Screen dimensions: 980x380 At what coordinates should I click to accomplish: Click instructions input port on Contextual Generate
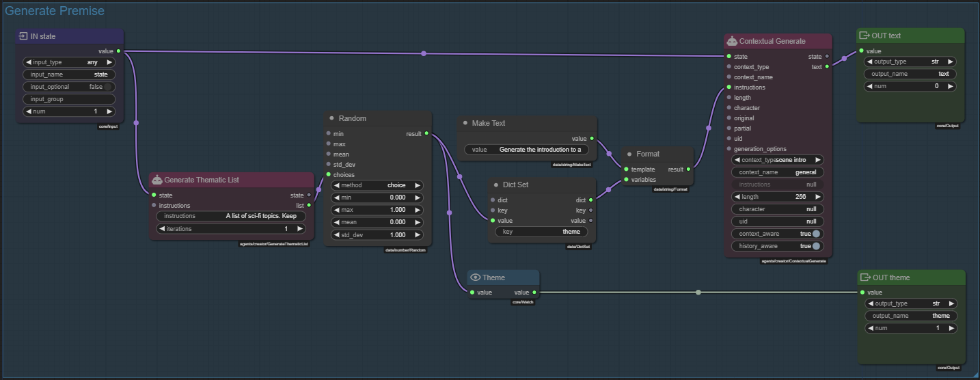[729, 87]
